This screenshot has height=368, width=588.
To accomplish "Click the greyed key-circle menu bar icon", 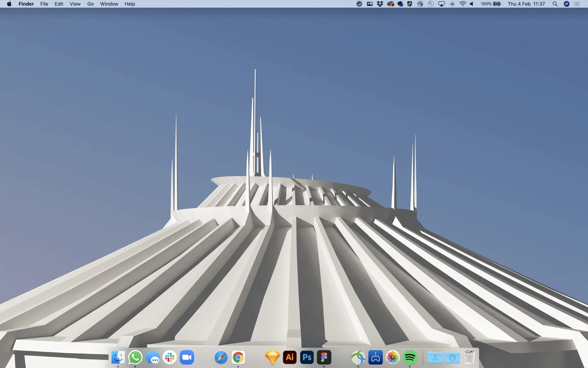I will (431, 4).
